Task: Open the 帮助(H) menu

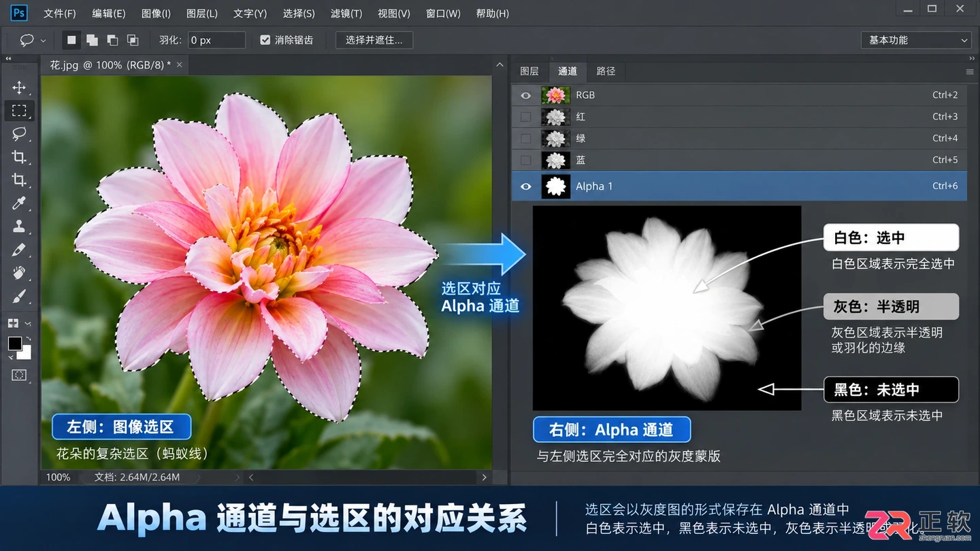Action: click(493, 14)
